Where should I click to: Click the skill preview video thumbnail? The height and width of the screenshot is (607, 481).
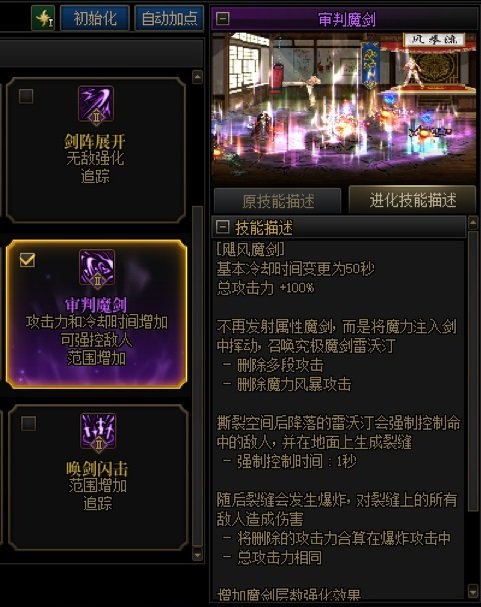pos(344,108)
